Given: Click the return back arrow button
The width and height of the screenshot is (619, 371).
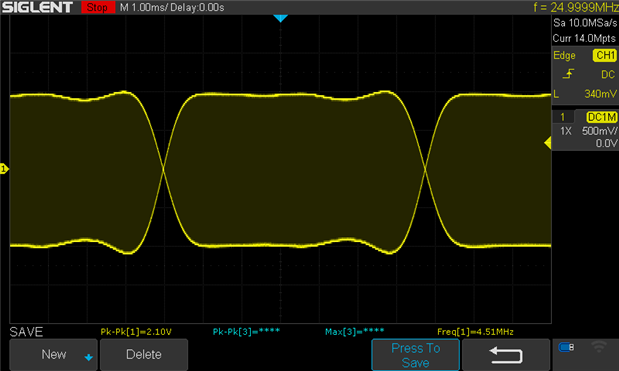Looking at the screenshot, I should 506,355.
